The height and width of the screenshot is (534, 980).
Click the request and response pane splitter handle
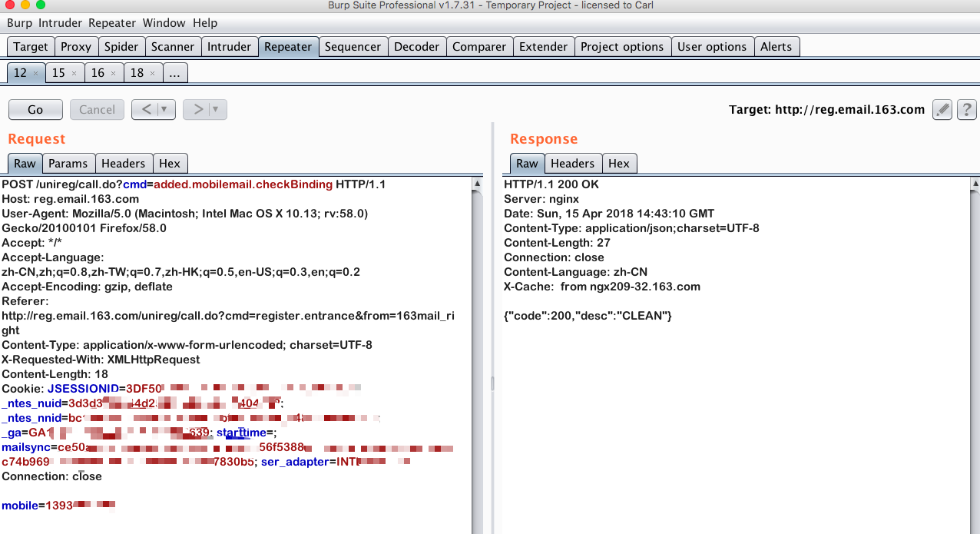click(x=492, y=383)
